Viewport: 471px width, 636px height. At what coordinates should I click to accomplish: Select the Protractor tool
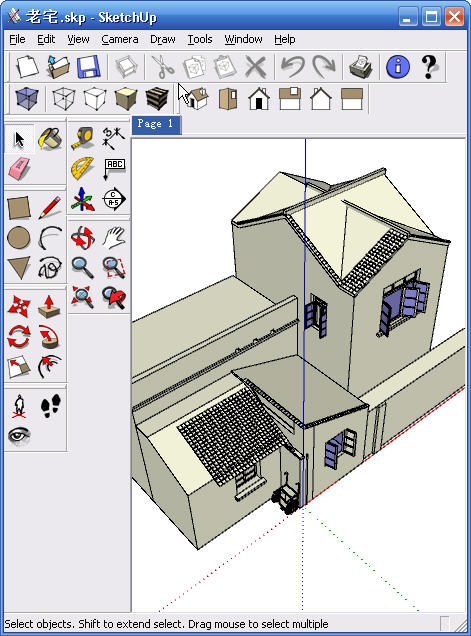(x=83, y=168)
